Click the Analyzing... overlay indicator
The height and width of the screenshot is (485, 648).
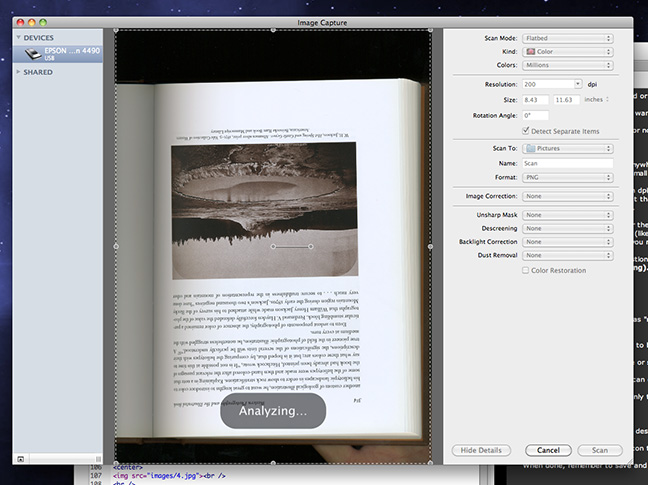click(273, 411)
